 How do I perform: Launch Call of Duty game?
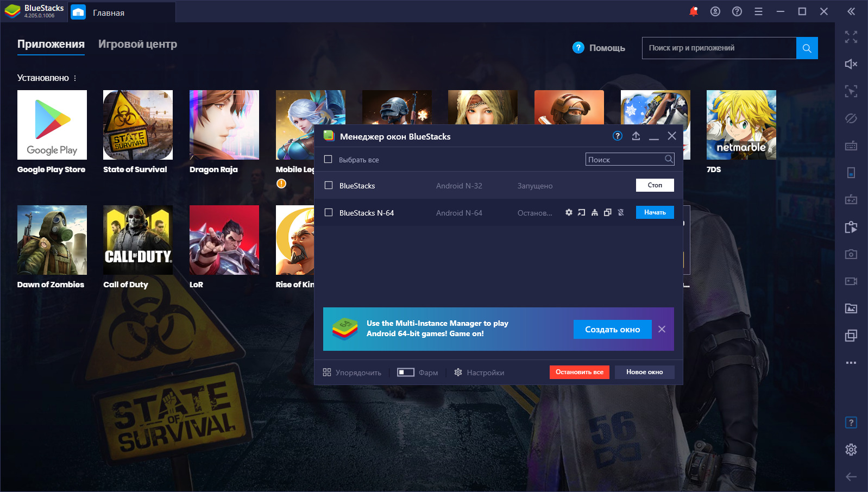tap(138, 240)
